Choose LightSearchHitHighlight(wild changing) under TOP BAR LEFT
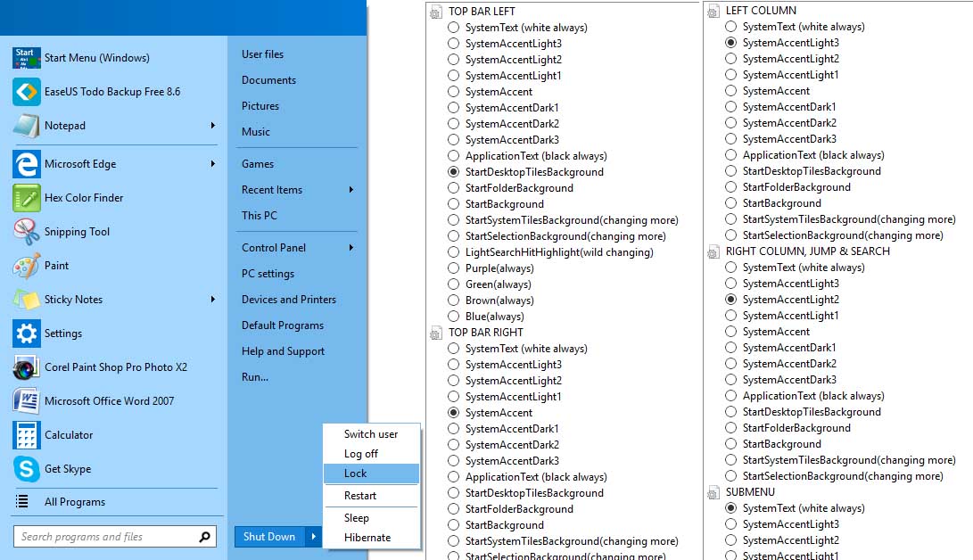Viewport: 973px width, 560px height. click(x=454, y=252)
